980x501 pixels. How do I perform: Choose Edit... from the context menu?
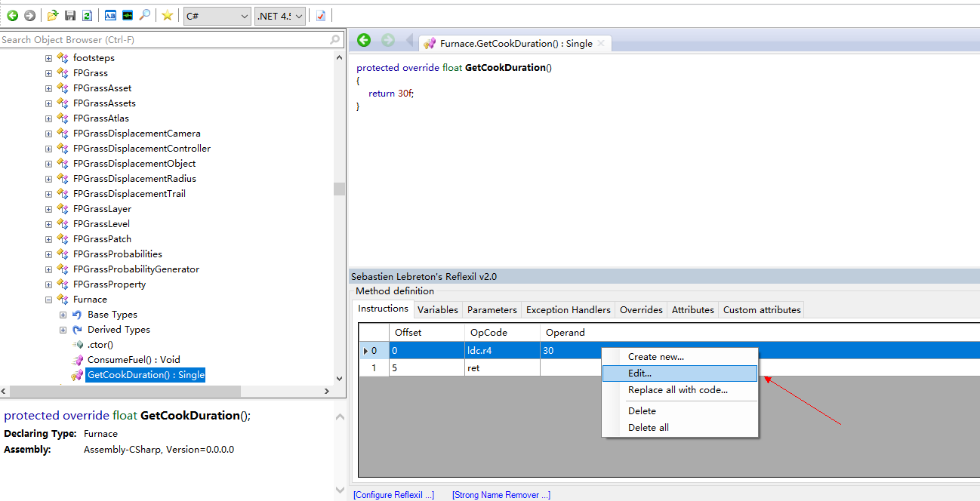coord(639,373)
